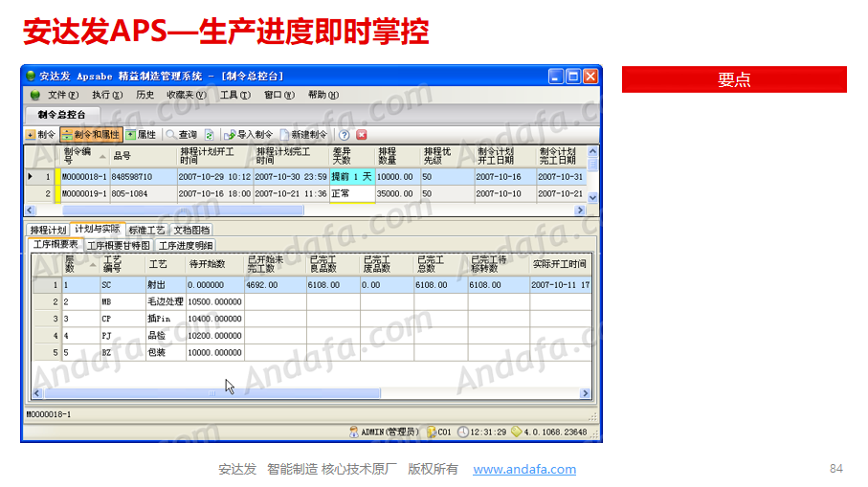
Task: Click 差异天数 column header
Action: click(x=352, y=156)
